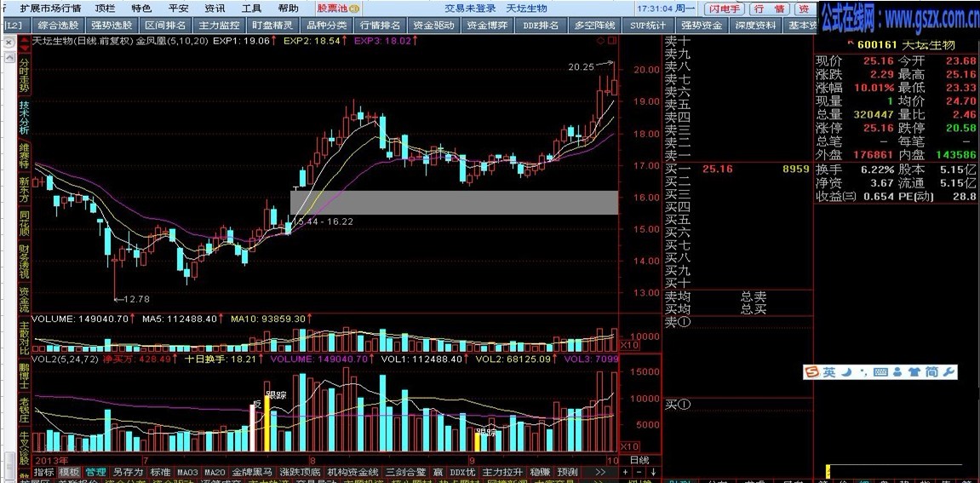Click the plus zoom-in chart button

coord(625,473)
